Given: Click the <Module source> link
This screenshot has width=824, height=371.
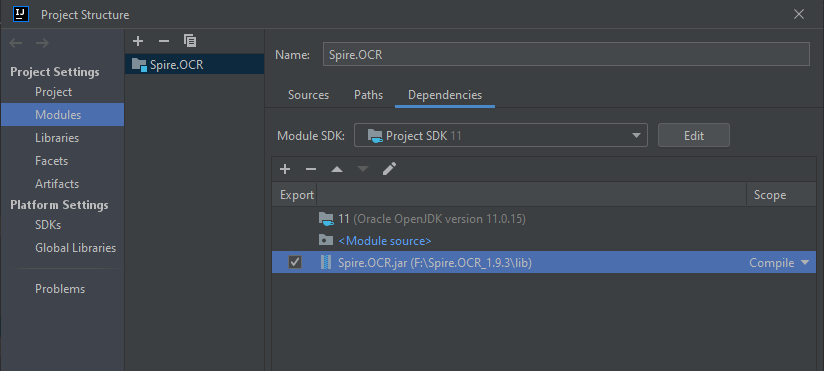Looking at the screenshot, I should click(385, 241).
